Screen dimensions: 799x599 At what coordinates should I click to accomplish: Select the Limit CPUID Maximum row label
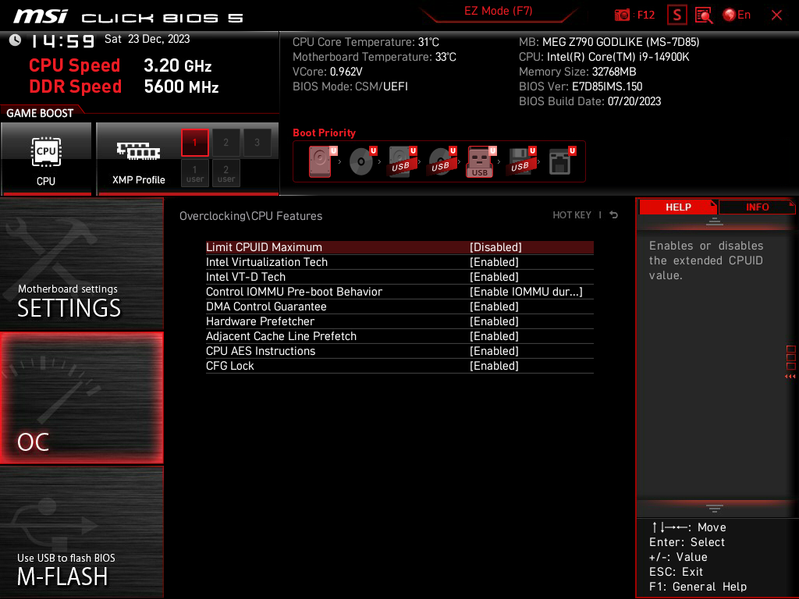coord(264,247)
